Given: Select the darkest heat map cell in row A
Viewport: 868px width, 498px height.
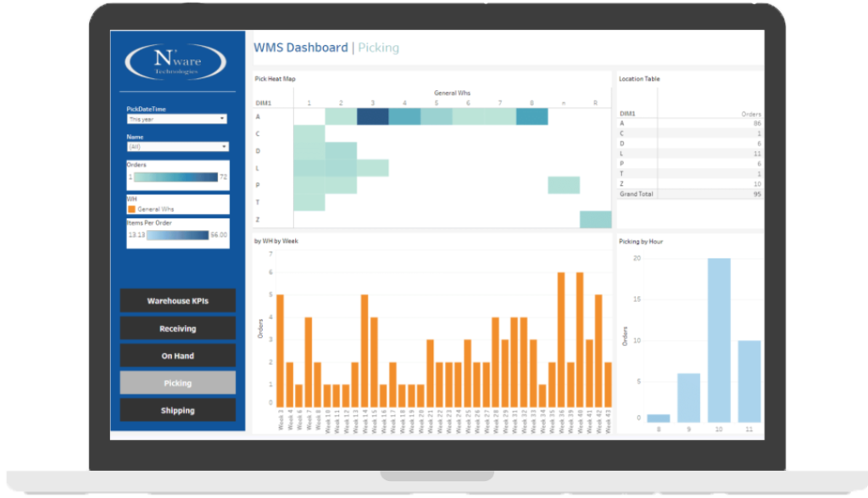Looking at the screenshot, I should point(373,117).
